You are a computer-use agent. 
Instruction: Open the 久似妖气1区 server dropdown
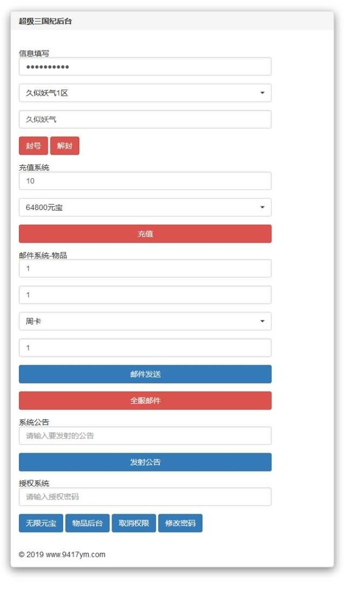145,93
